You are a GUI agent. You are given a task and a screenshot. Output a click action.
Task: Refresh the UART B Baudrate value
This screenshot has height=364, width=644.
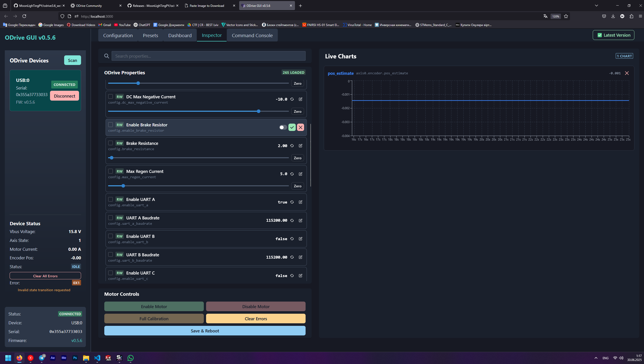[x=292, y=257]
